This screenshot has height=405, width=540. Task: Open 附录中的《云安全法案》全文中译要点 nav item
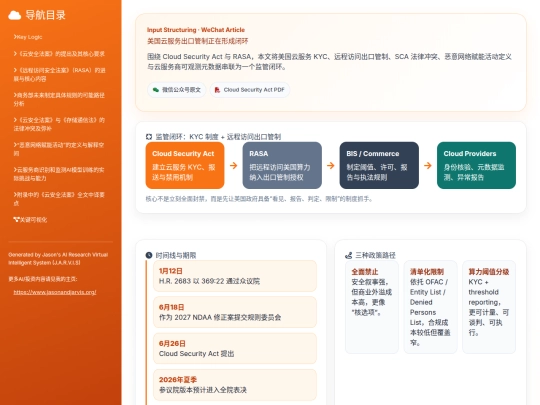pos(59,199)
